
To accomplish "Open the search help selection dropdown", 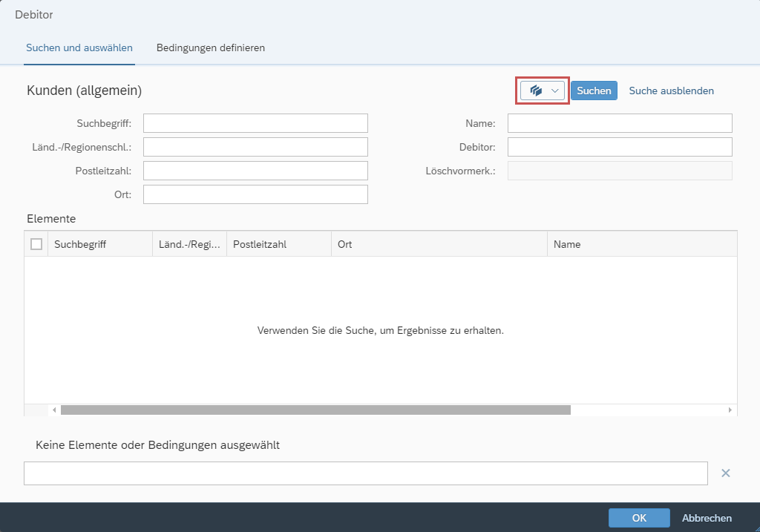I will coord(543,91).
